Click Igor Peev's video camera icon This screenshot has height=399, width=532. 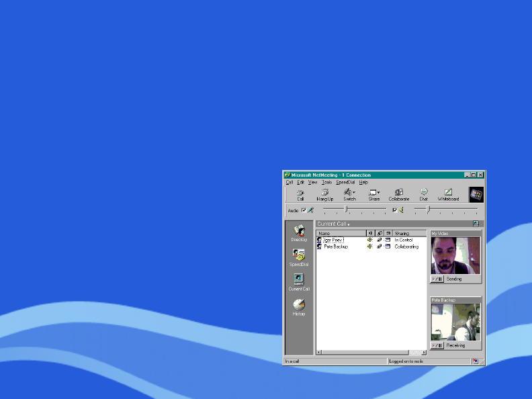(x=379, y=240)
